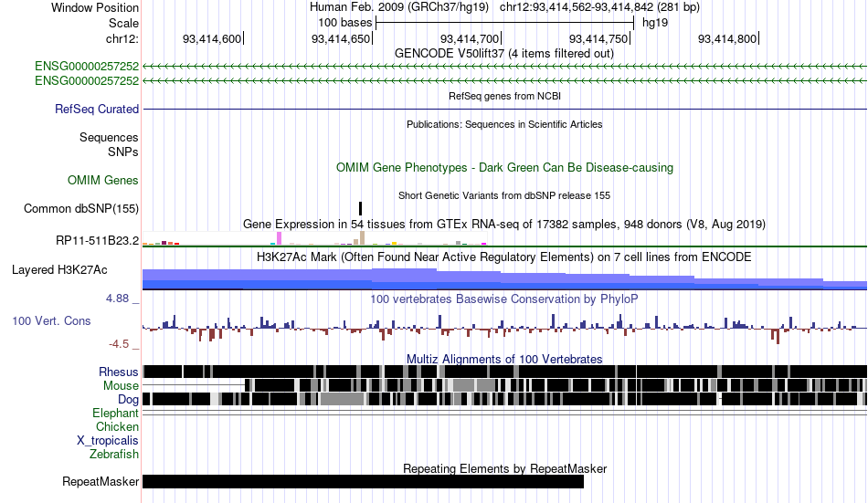Viewport: 868px width, 503px height.
Task: Click the 93,414,800 ruler position
Action: coord(727,38)
